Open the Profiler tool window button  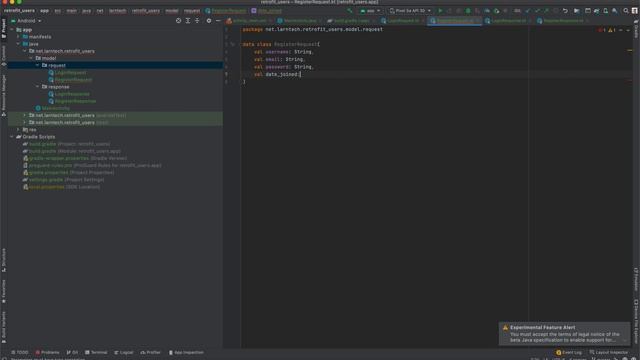pos(151,352)
